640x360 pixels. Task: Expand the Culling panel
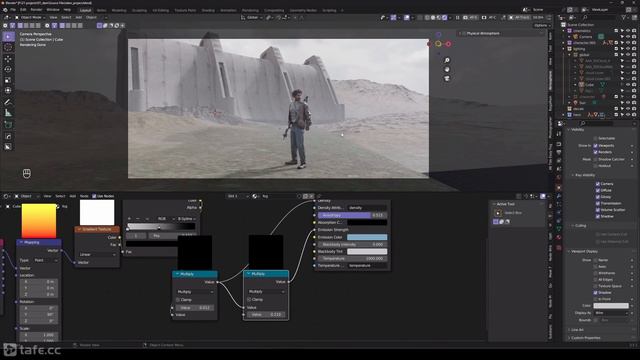pos(580,226)
